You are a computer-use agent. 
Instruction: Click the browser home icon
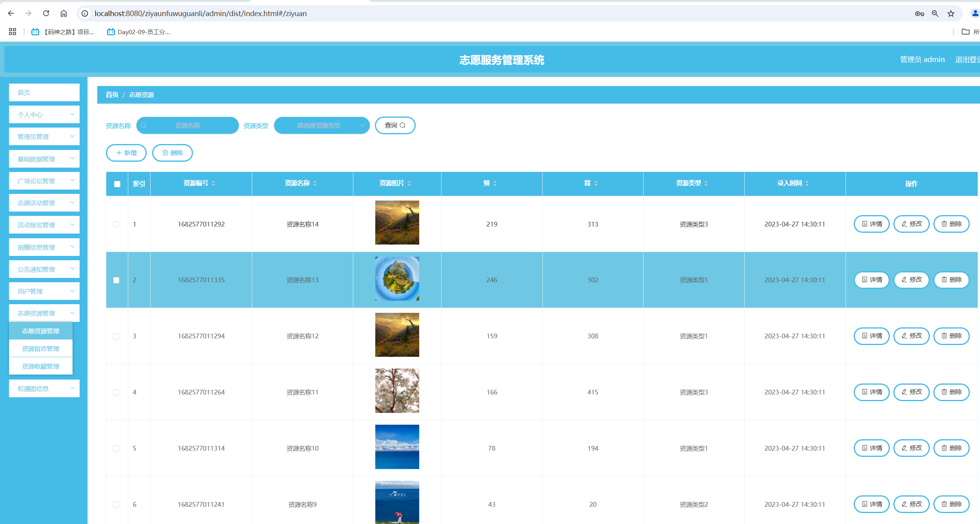[64, 13]
